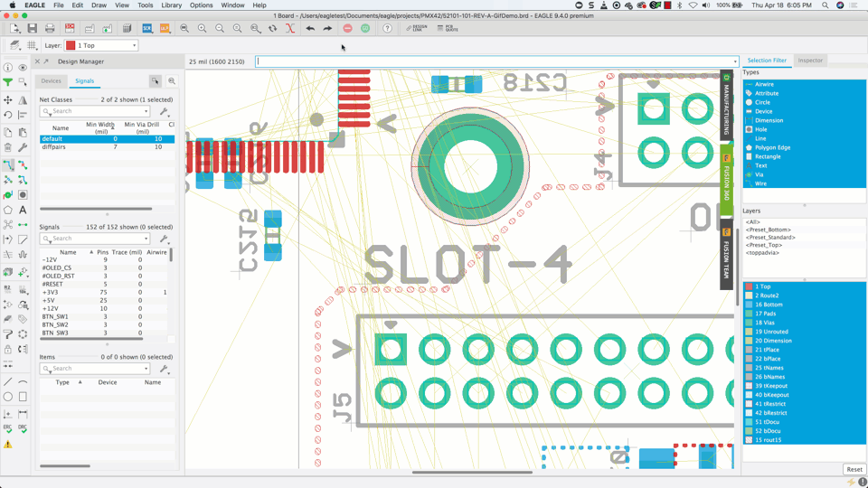Open the Net Classes search dropdown arrow
The height and width of the screenshot is (488, 868).
coord(146,112)
